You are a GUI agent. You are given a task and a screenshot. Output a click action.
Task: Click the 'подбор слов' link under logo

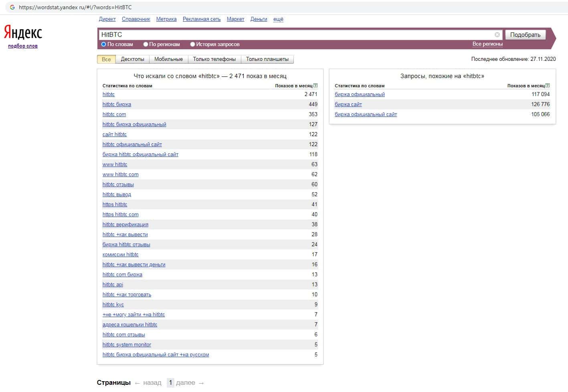tap(23, 46)
